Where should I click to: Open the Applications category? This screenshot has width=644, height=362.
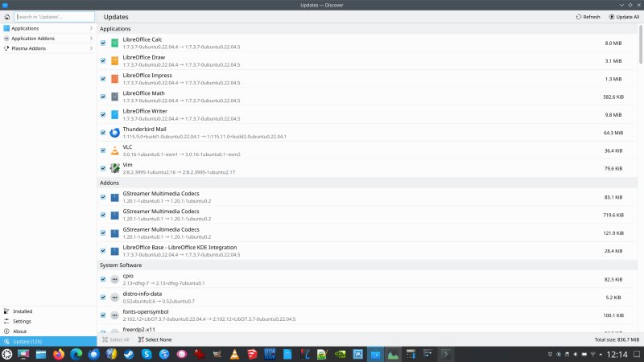pos(48,28)
